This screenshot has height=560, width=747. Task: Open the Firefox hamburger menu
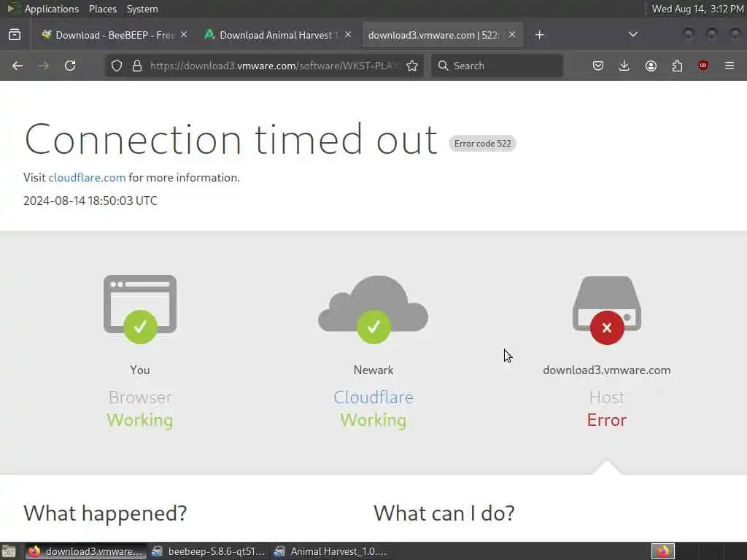point(729,66)
